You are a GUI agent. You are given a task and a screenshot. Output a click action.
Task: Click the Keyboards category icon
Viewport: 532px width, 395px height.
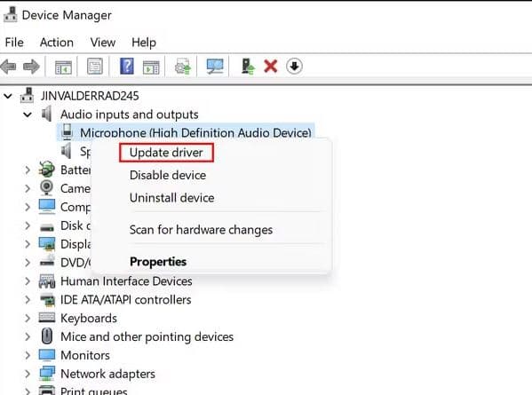click(47, 318)
